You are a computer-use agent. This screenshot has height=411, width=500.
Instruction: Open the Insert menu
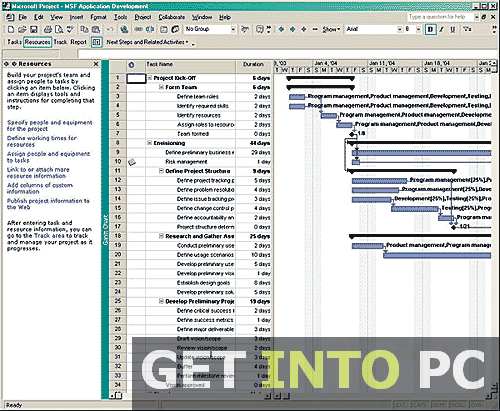[76, 17]
